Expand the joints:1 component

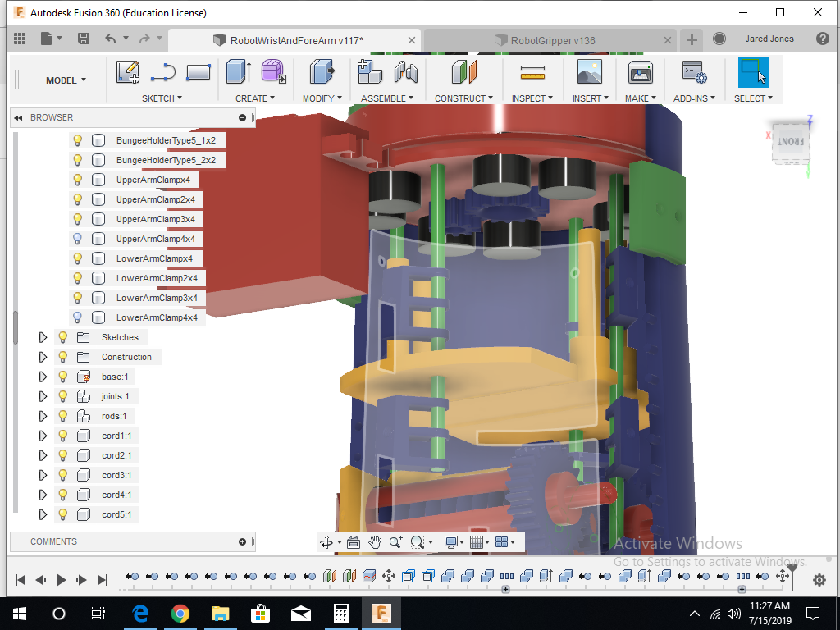(43, 396)
